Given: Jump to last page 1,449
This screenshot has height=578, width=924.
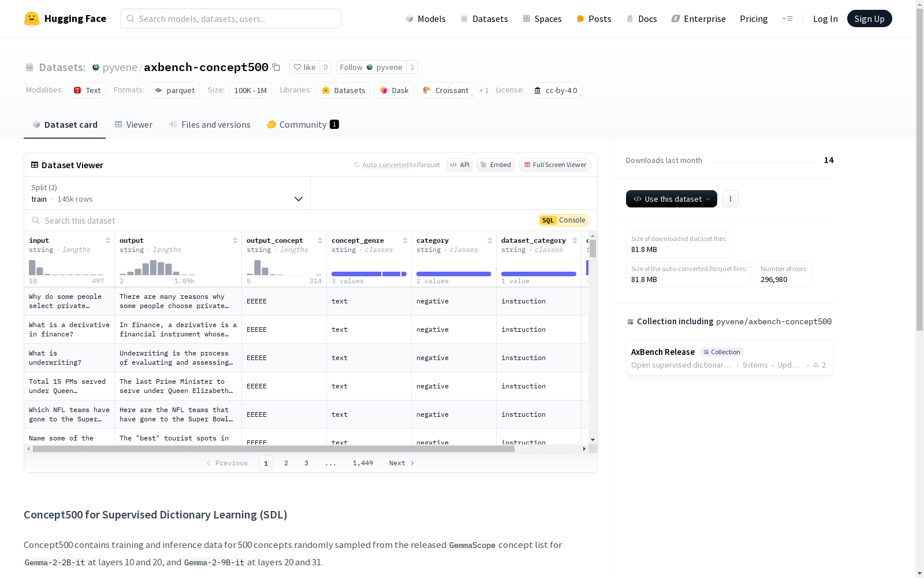Looking at the screenshot, I should click(363, 463).
